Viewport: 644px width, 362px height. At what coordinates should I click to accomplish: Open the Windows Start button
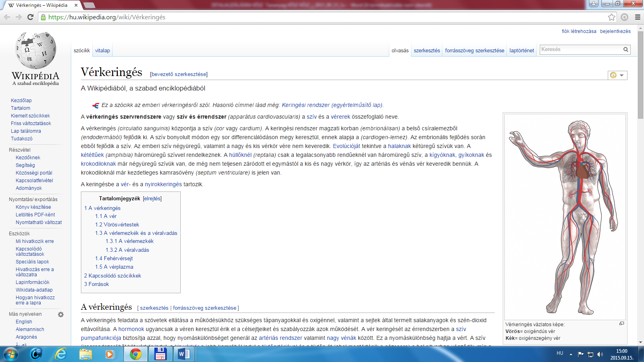coord(10,354)
